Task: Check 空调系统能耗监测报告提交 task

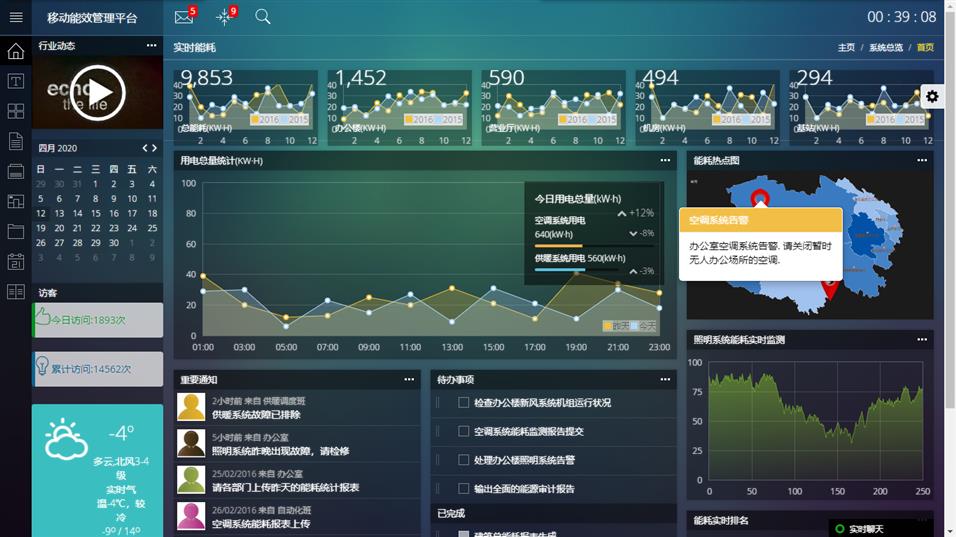Action: point(463,431)
